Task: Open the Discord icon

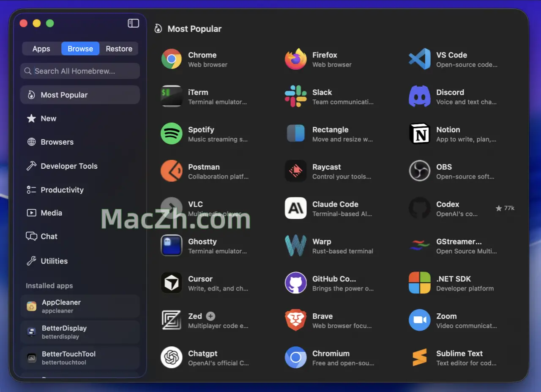Action: coord(420,96)
